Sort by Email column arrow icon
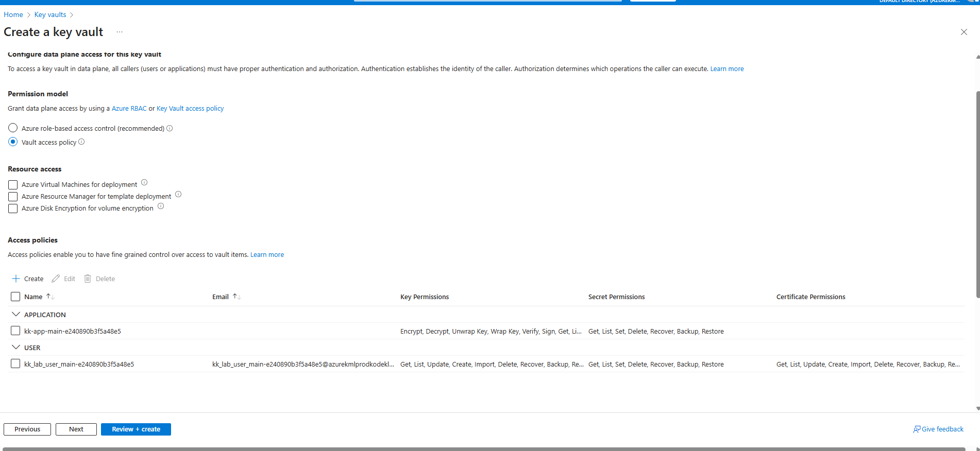Screen dimensions: 980x451 (236, 297)
